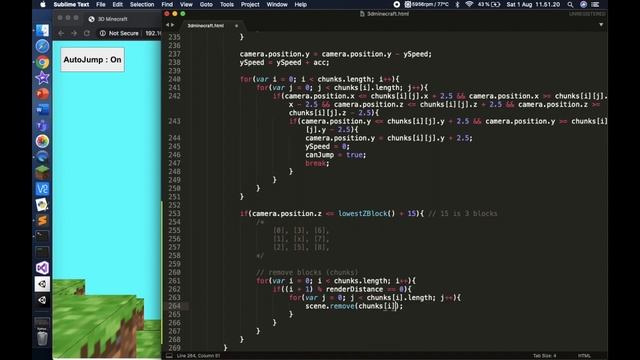Go to previous tab with left arrow
Viewport: 640px width, 360px height.
pyautogui.click(x=167, y=25)
